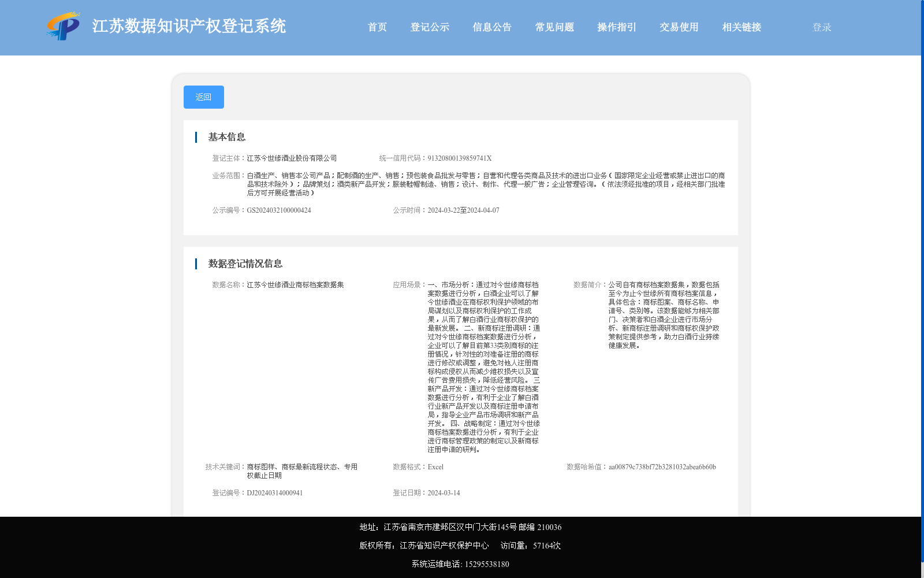Screen dimensions: 924x578
Task: Select the footer address line
Action: [460, 527]
